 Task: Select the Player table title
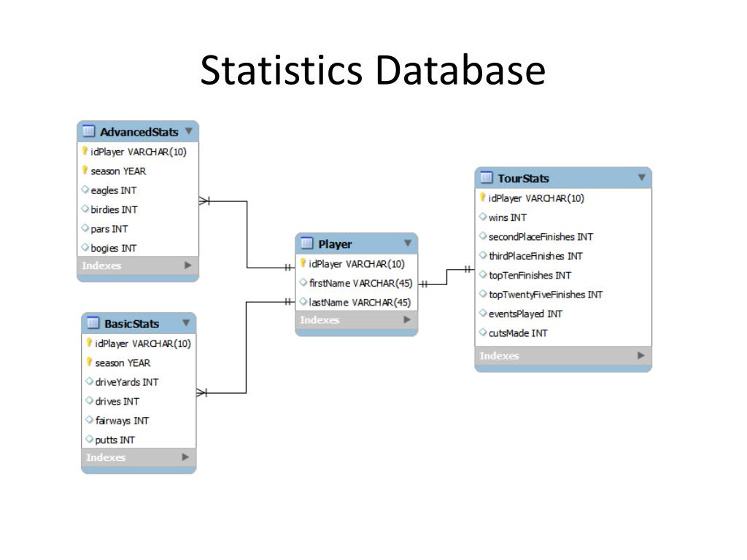pyautogui.click(x=335, y=244)
